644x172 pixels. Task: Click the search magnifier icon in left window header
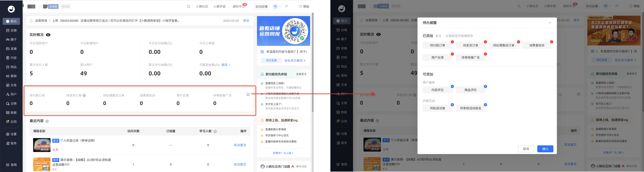tap(188, 7)
